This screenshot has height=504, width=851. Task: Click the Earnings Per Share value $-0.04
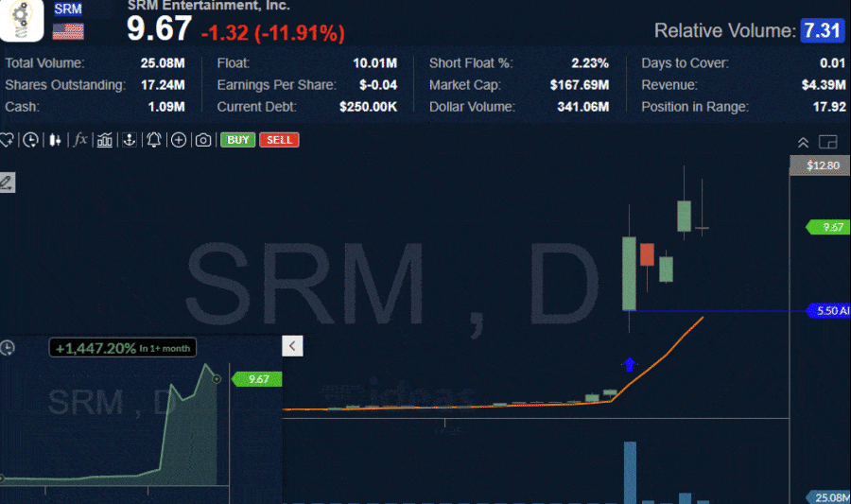(378, 85)
